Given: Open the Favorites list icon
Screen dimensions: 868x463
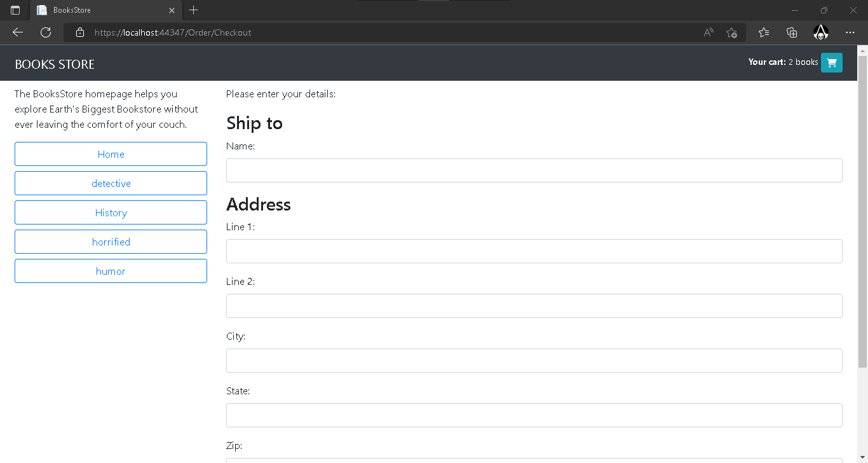Looking at the screenshot, I should (x=764, y=32).
